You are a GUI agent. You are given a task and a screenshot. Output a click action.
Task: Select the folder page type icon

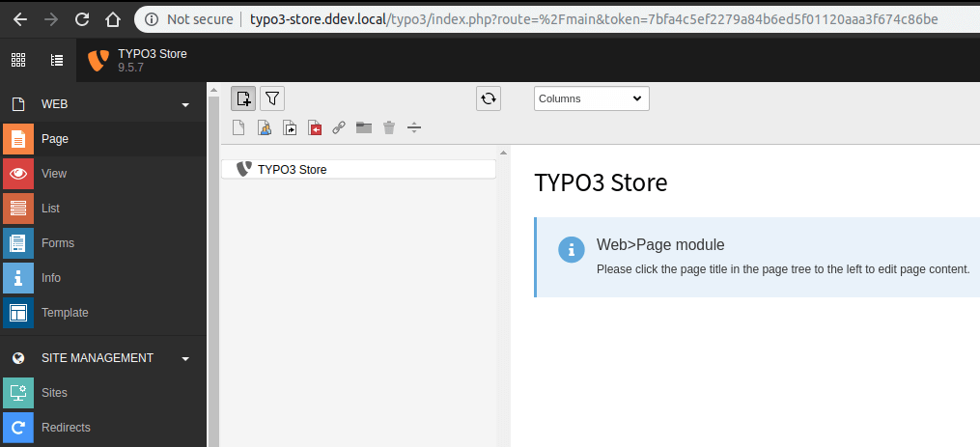(364, 127)
